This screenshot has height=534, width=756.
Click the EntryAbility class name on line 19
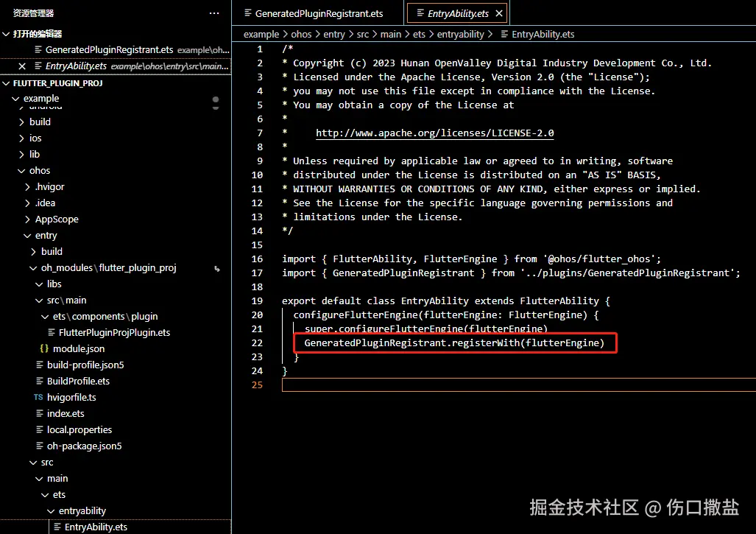(x=434, y=301)
